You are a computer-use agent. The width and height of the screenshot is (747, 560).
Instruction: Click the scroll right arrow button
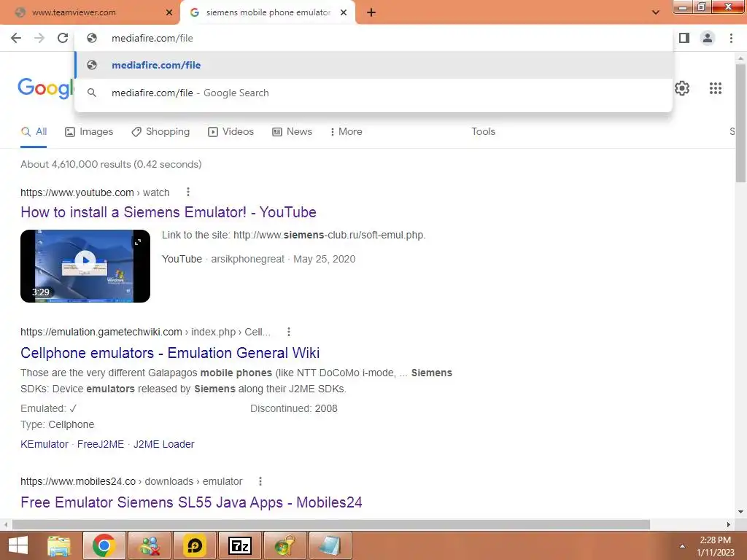[x=729, y=524]
